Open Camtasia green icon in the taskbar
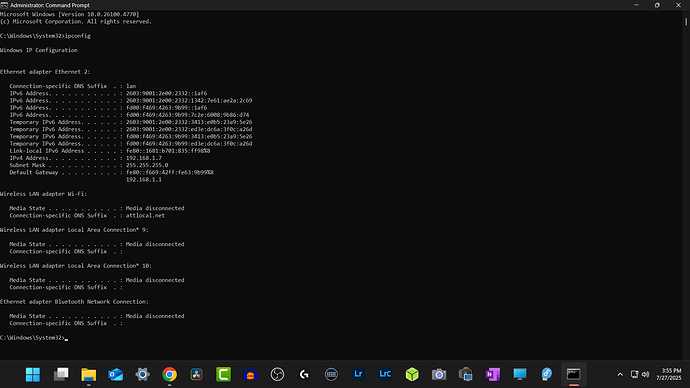 (224, 374)
